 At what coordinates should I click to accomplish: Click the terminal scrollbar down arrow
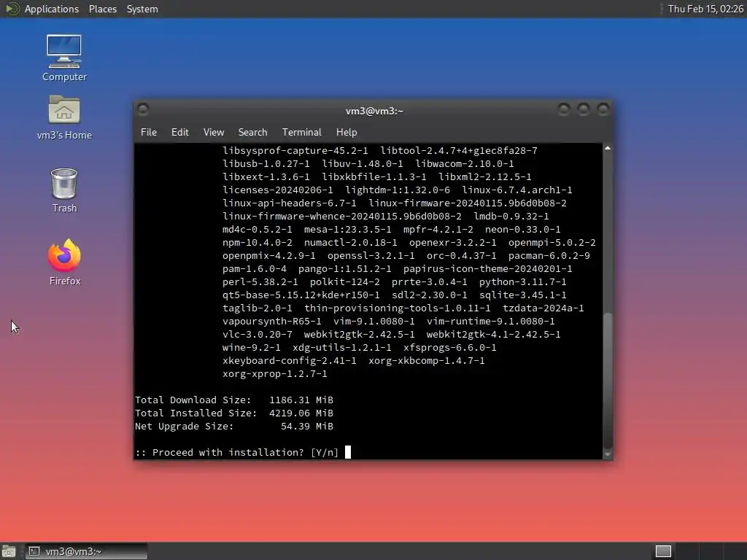coord(608,455)
